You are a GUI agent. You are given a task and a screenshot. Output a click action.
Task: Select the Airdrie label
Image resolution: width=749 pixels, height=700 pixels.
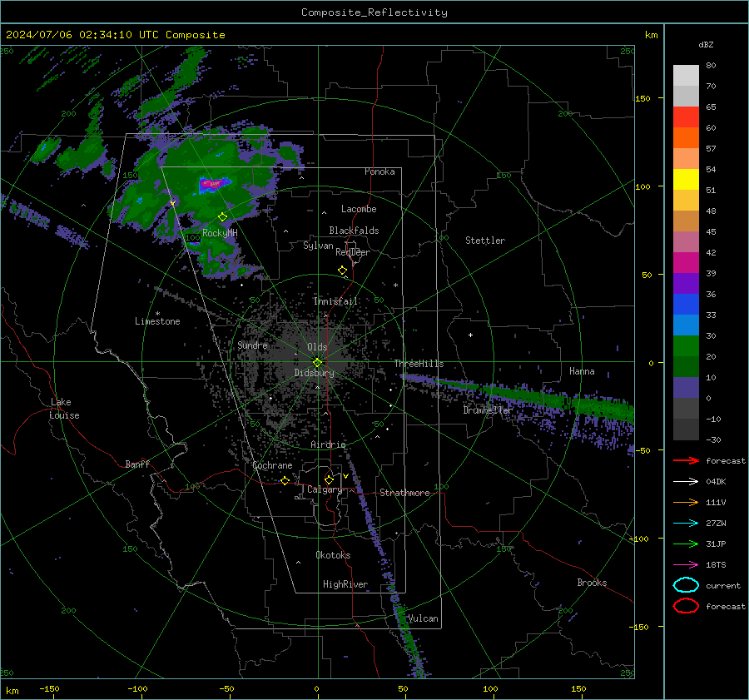click(328, 444)
